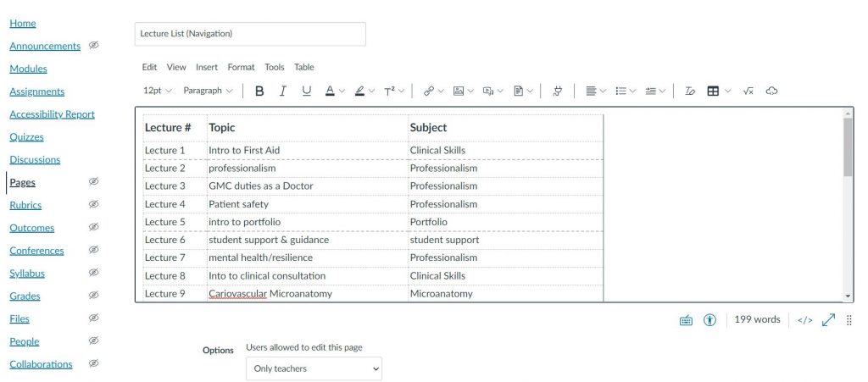Apply italic formatting

[x=283, y=91]
